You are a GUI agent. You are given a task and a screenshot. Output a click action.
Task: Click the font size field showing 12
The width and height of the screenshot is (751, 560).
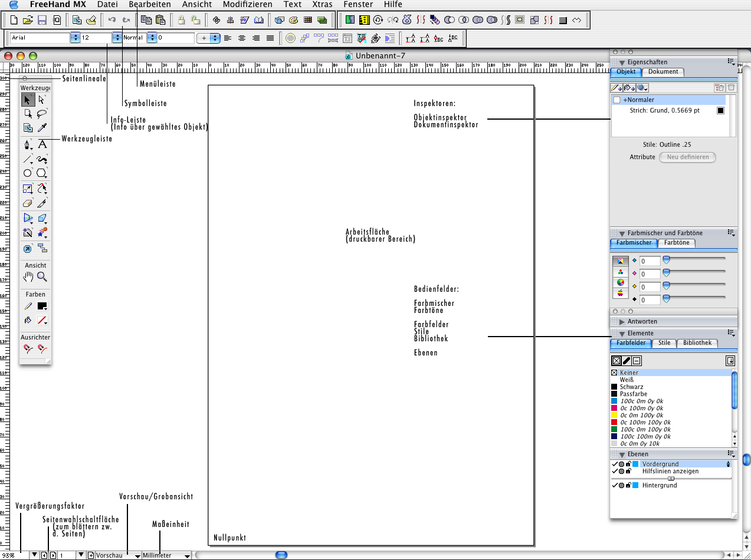(x=96, y=38)
